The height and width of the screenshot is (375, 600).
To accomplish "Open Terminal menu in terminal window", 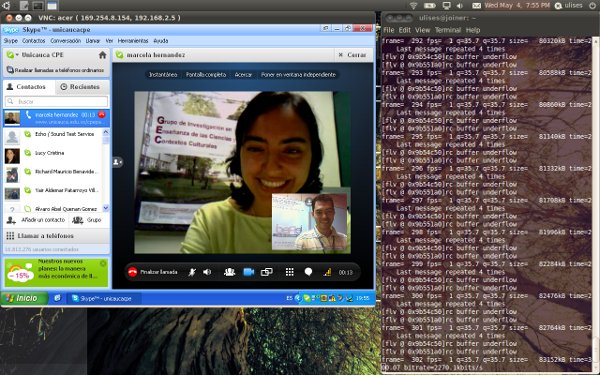I will [x=448, y=30].
